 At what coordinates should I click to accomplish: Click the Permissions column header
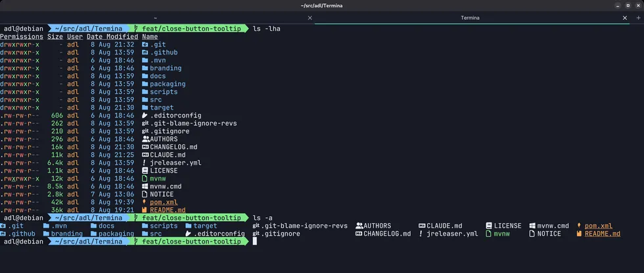(22, 37)
